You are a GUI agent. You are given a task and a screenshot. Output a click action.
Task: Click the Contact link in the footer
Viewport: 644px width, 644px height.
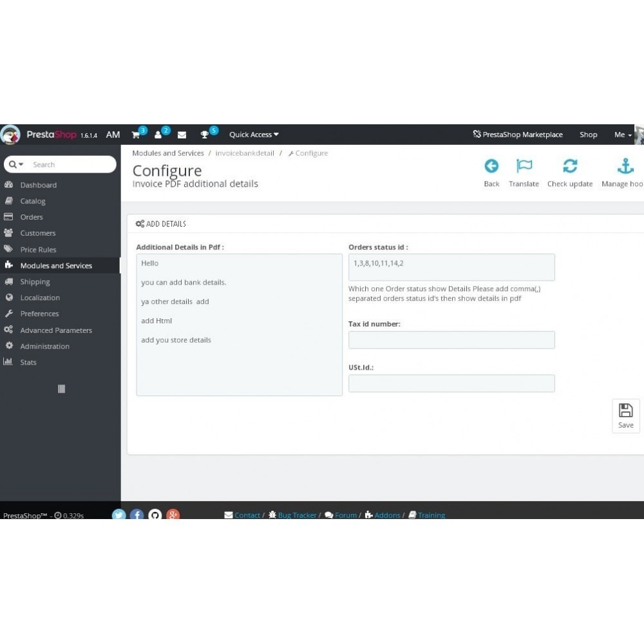[x=247, y=515]
